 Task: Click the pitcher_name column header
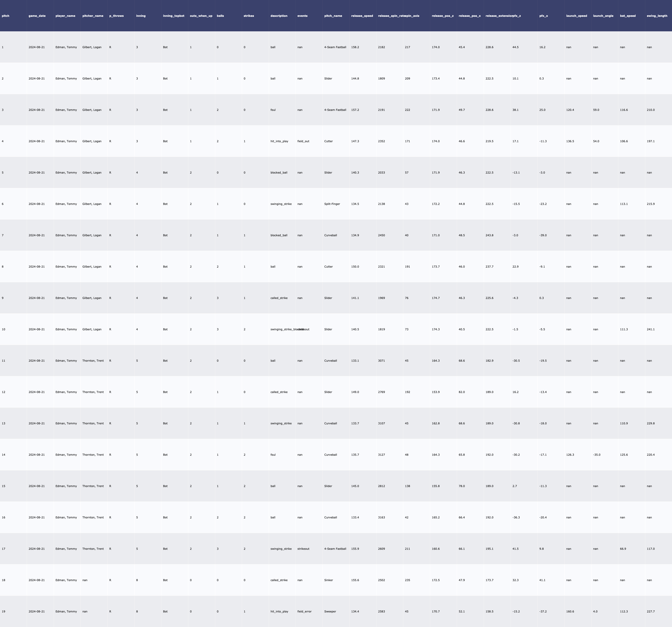coord(93,16)
